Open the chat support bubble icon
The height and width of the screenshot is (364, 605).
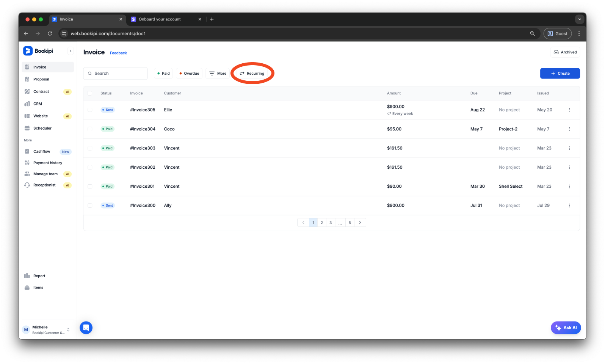point(86,328)
